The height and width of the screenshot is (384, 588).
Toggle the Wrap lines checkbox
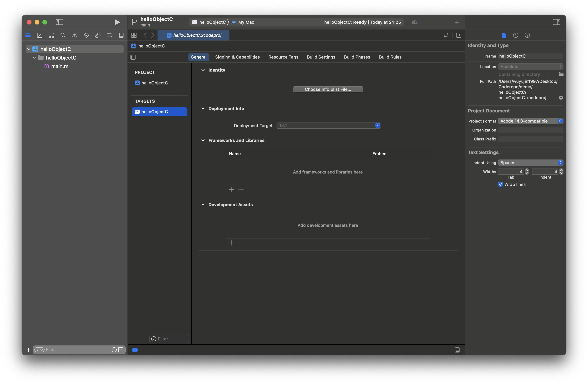click(x=500, y=184)
